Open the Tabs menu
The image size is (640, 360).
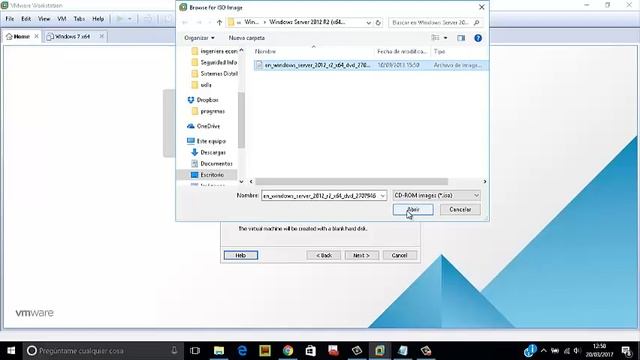coord(79,19)
